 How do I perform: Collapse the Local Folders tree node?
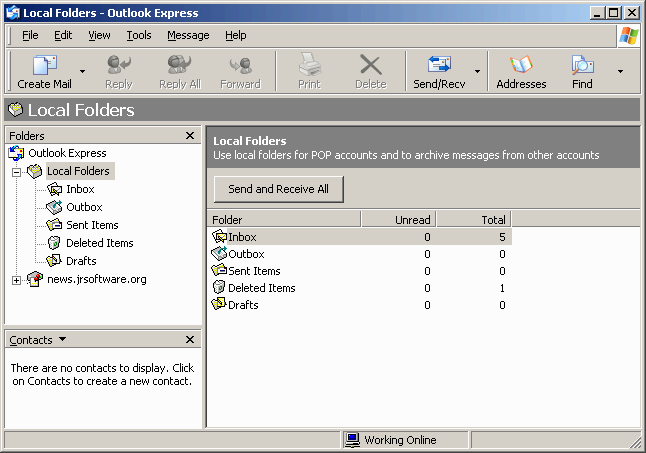(x=16, y=172)
